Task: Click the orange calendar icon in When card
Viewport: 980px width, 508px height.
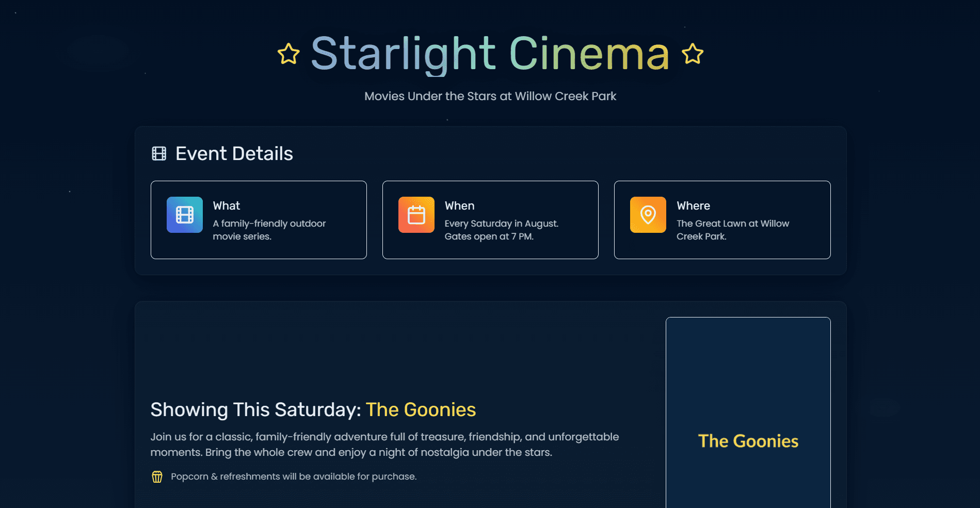Action: click(x=416, y=215)
